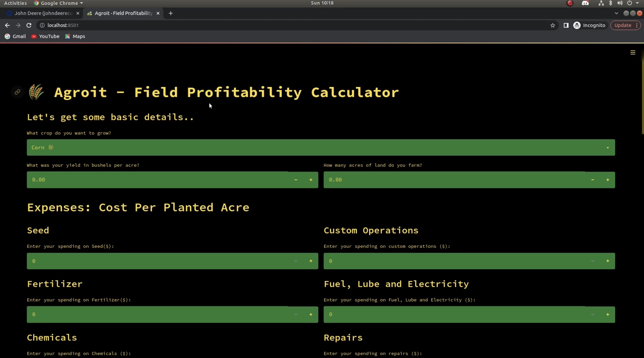
Task: Expand the crop selection dropdown
Action: click(607, 147)
